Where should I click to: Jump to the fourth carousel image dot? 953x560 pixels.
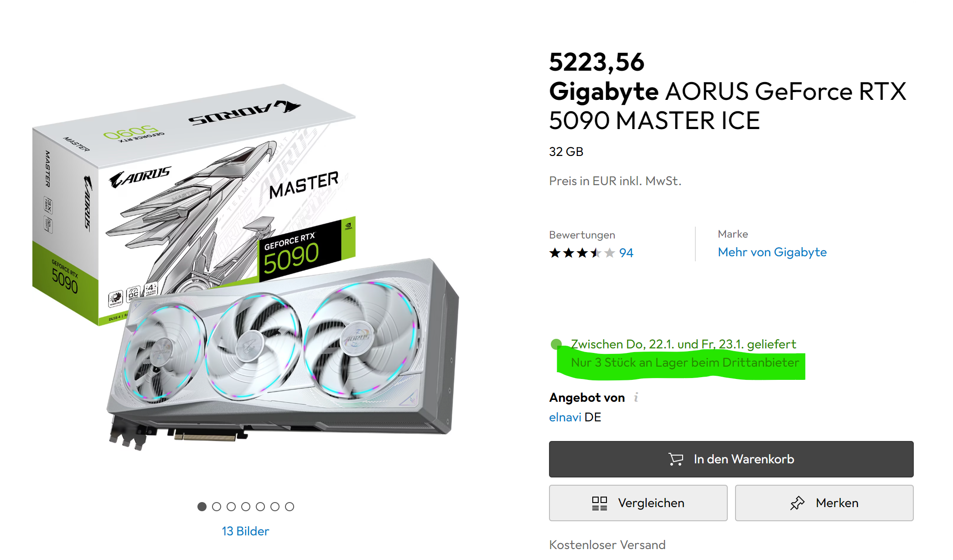click(246, 507)
